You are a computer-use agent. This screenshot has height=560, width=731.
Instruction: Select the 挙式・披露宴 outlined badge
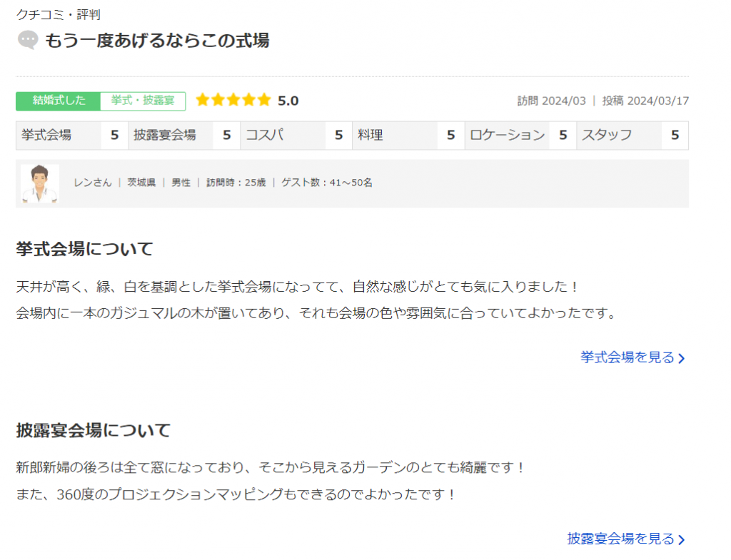pos(143,101)
